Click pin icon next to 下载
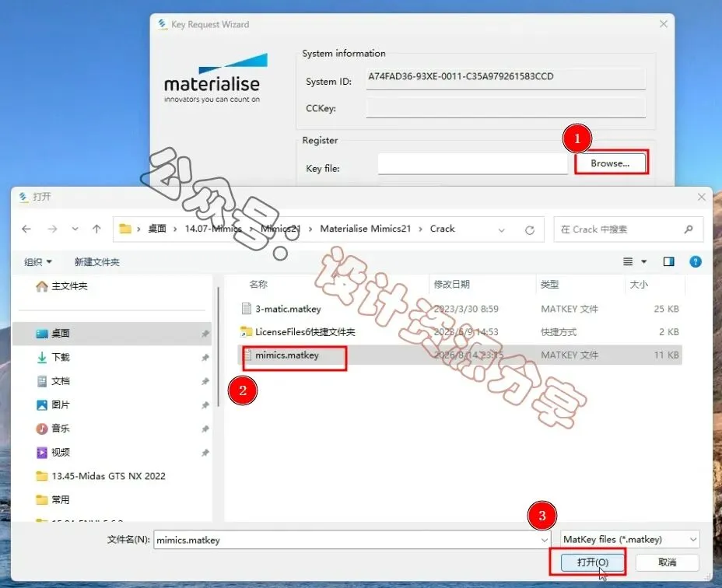The height and width of the screenshot is (588, 722). (205, 357)
